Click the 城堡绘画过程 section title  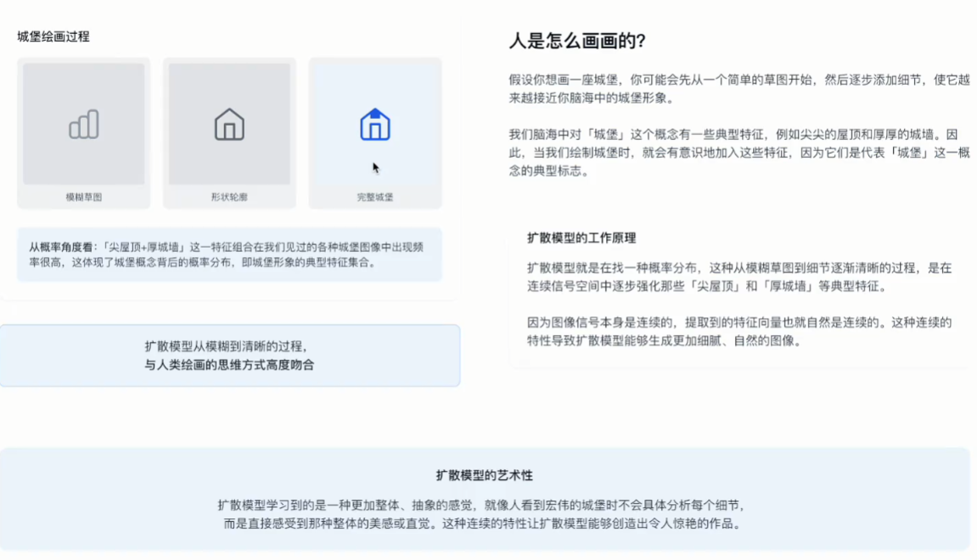coord(53,36)
